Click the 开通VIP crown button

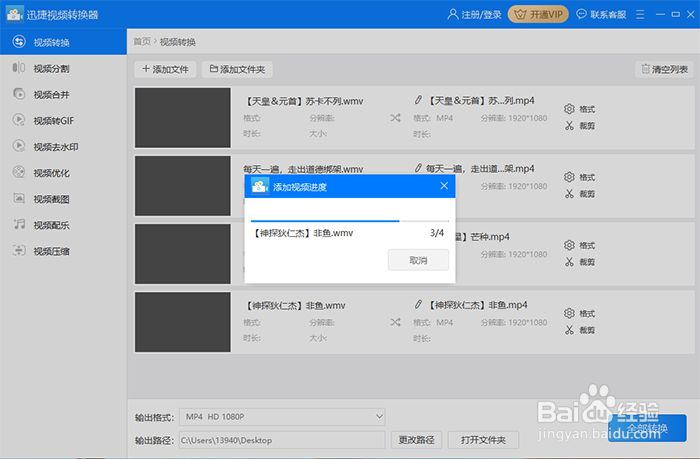[538, 14]
